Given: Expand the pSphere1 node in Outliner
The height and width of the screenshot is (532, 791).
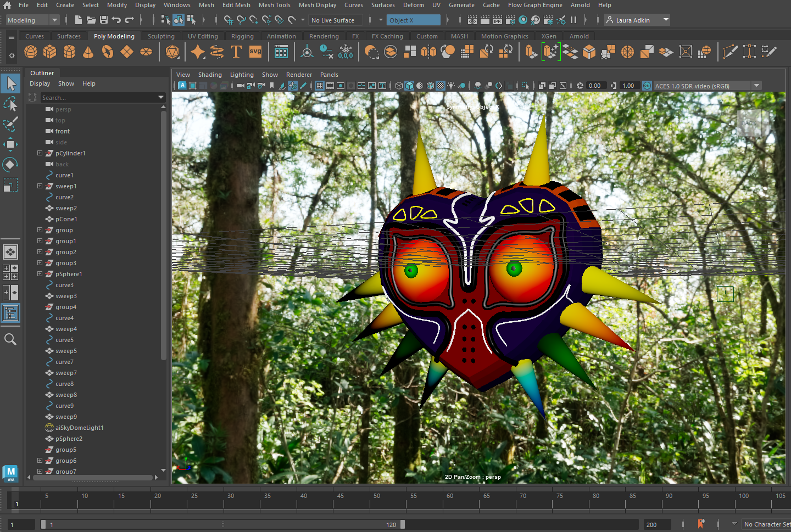Looking at the screenshot, I should point(40,274).
